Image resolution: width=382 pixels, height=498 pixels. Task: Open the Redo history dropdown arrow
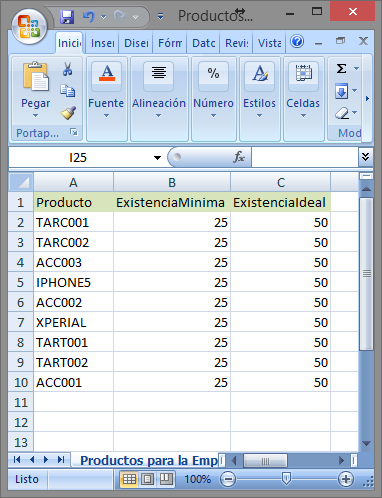[x=135, y=17]
